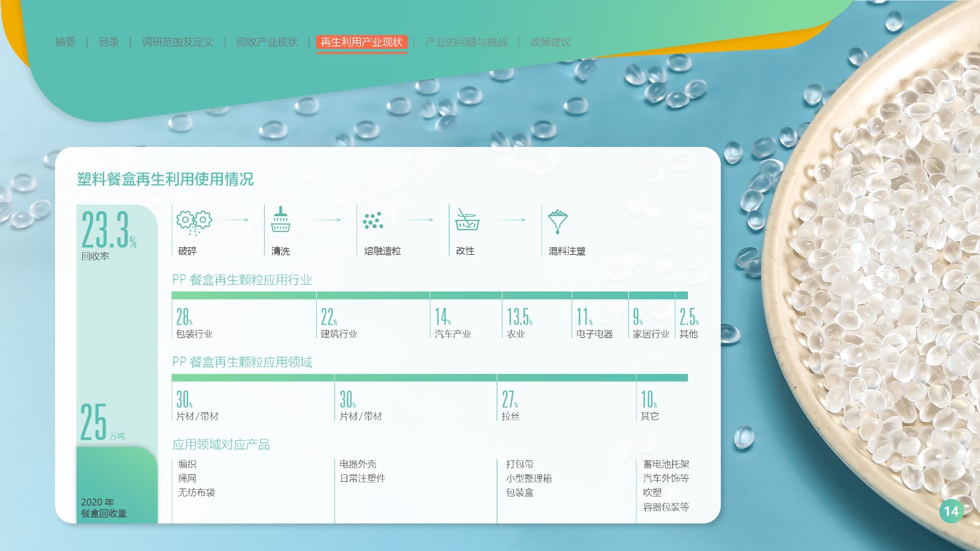
Task: Click the 23.3% recovery rate figure
Action: point(109,230)
